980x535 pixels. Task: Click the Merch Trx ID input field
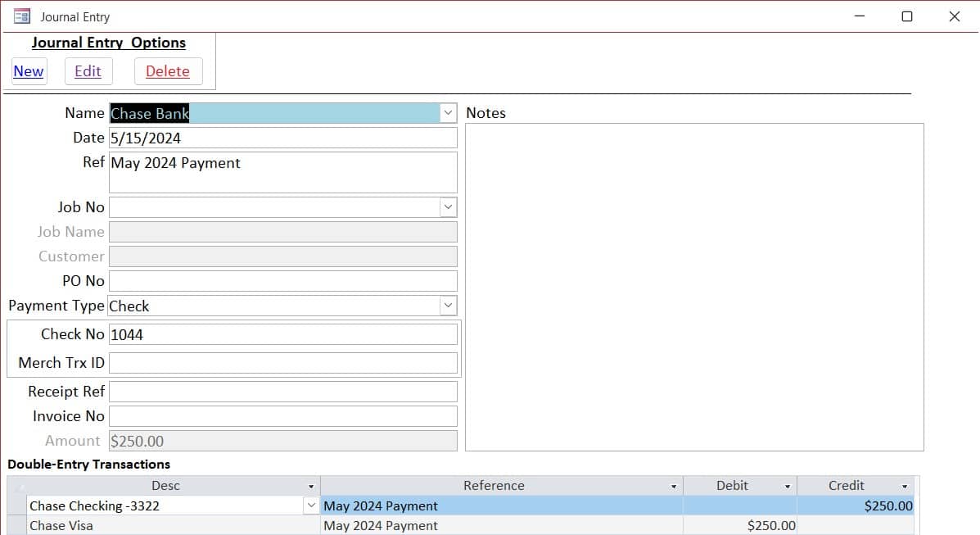point(283,363)
